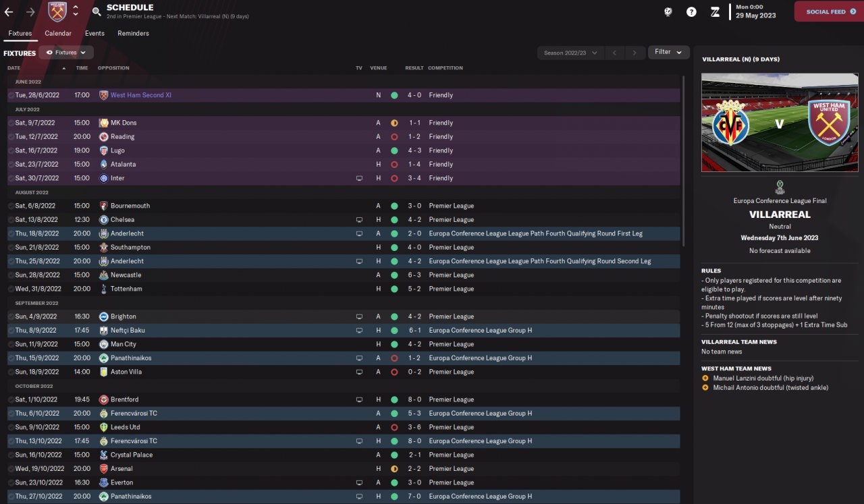
Task: Open the world globe icon
Action: coord(668,11)
